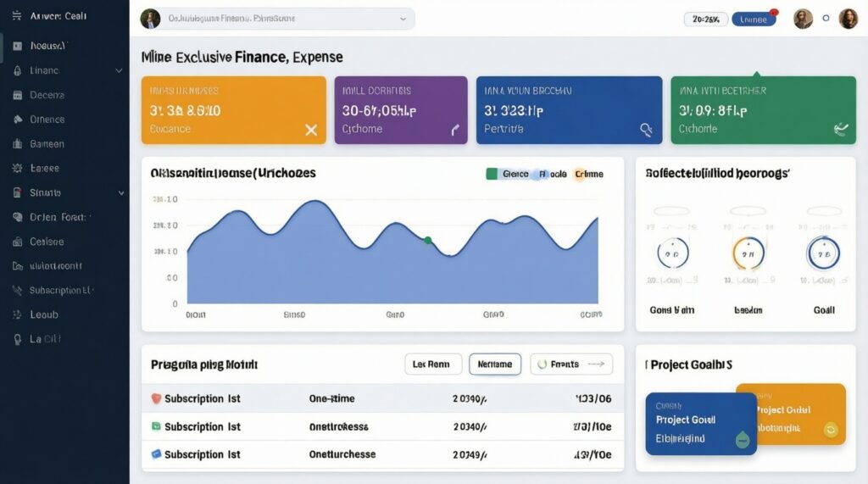This screenshot has width=868, height=484.
Task: Click the hamburger menu icon in sidebar header
Action: coord(16,16)
